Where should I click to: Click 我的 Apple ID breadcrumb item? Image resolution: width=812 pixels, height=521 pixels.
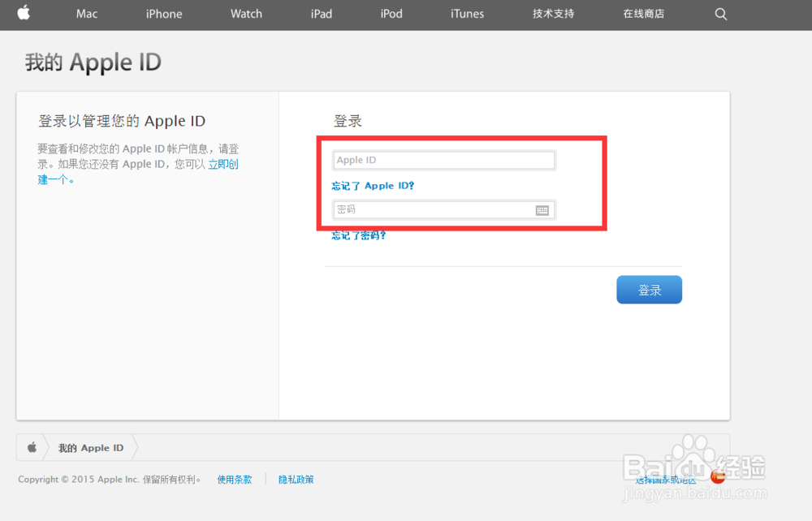(x=91, y=447)
